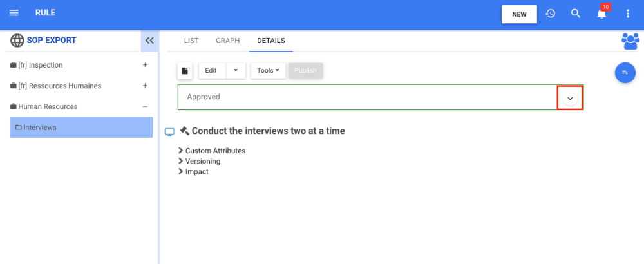Click the search magnifier icon
This screenshot has height=264, width=644.
(576, 14)
